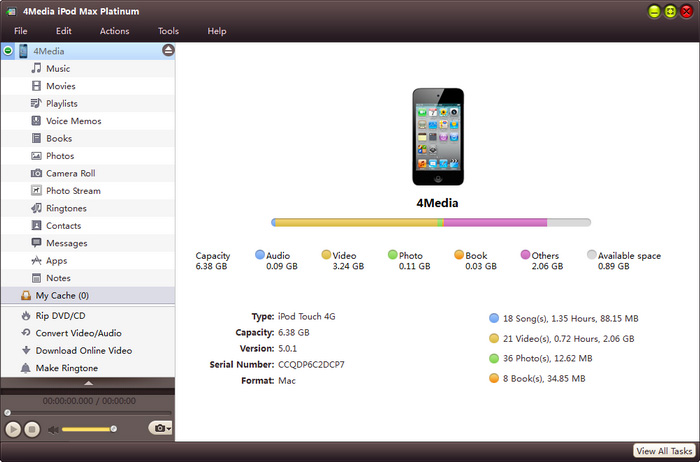This screenshot has height=462, width=700.
Task: Open the File menu
Action: pos(21,31)
